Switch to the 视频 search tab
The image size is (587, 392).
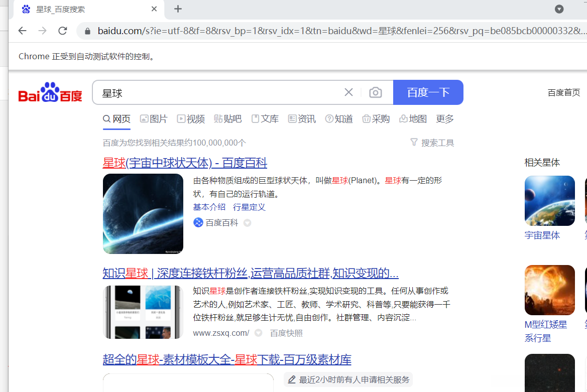point(191,118)
